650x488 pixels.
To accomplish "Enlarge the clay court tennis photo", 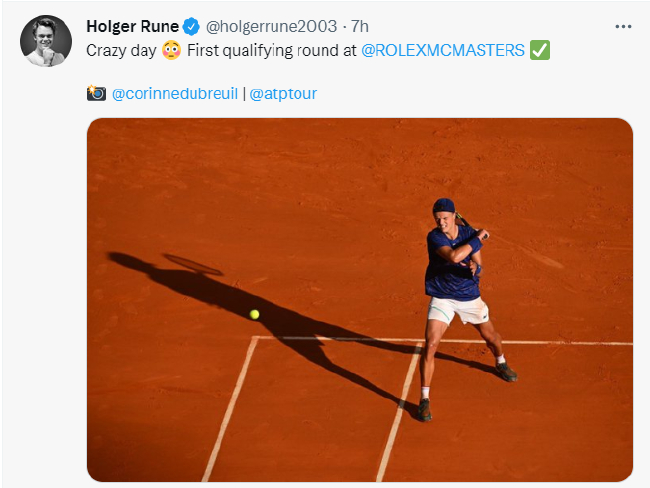I will click(360, 300).
